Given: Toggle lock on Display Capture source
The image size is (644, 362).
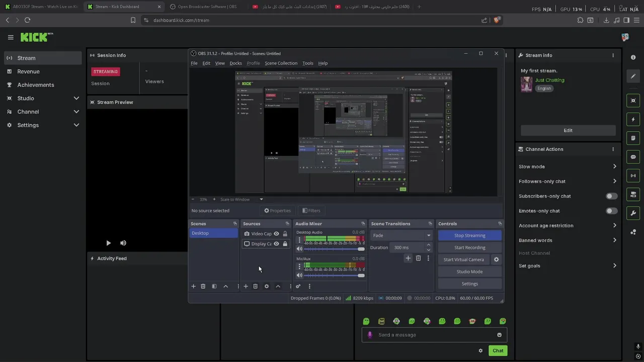Looking at the screenshot, I should pyautogui.click(x=285, y=244).
